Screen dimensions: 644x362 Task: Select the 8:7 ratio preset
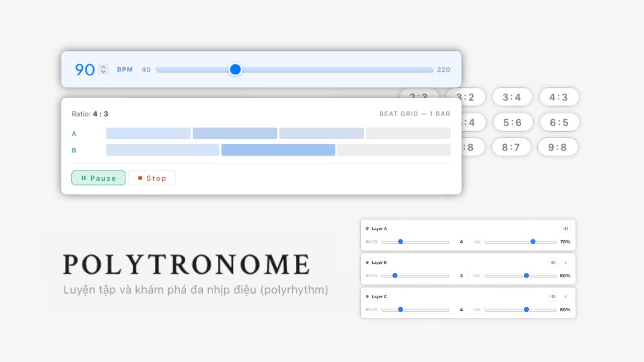(511, 147)
